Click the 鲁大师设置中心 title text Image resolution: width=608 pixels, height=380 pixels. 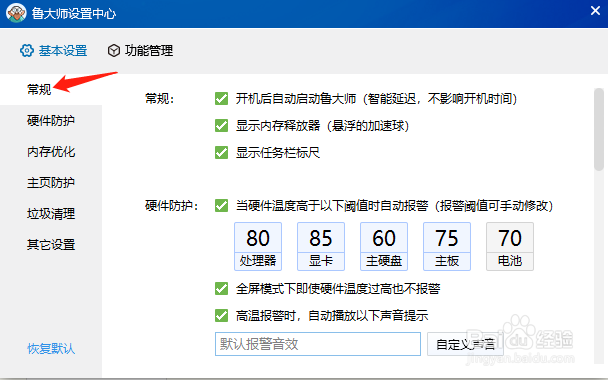point(74,14)
